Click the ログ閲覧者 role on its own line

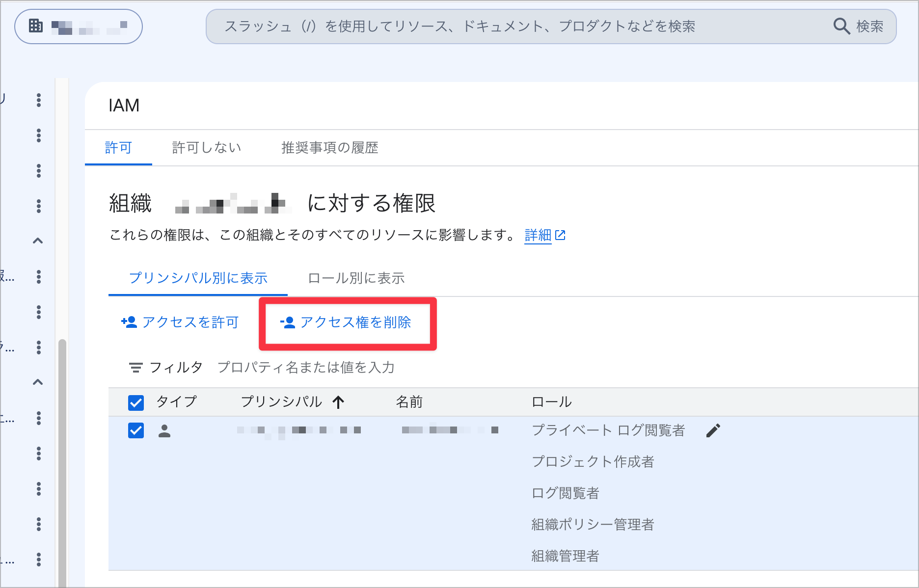click(566, 493)
